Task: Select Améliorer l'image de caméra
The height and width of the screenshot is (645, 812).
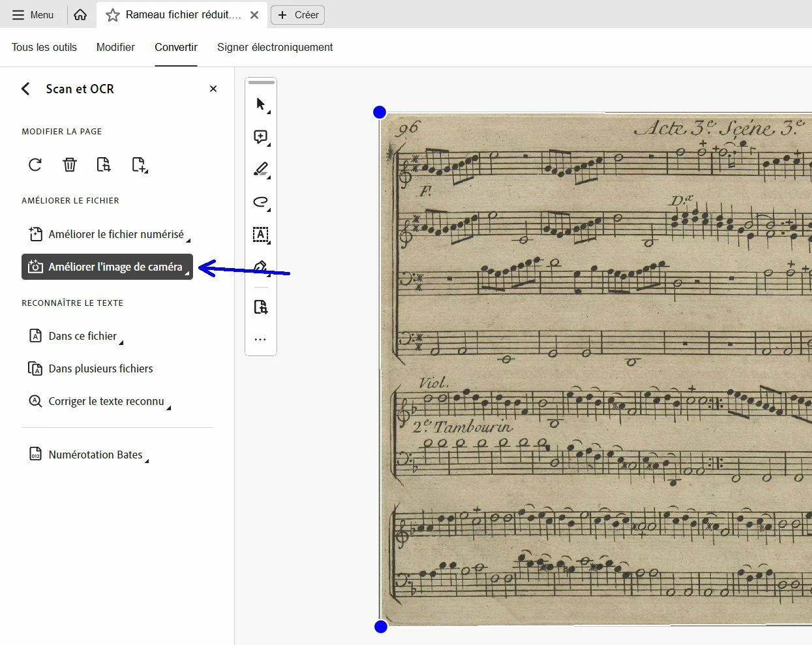Action: pyautogui.click(x=108, y=267)
